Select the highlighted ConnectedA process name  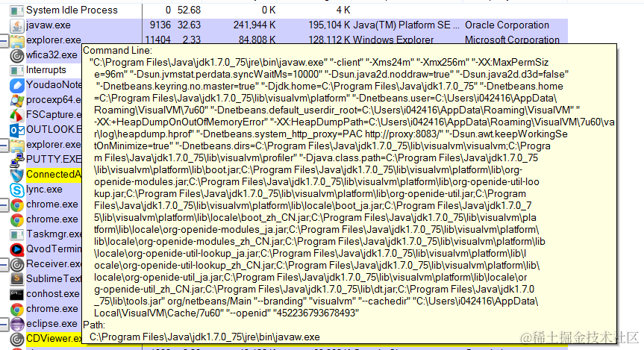(54, 174)
